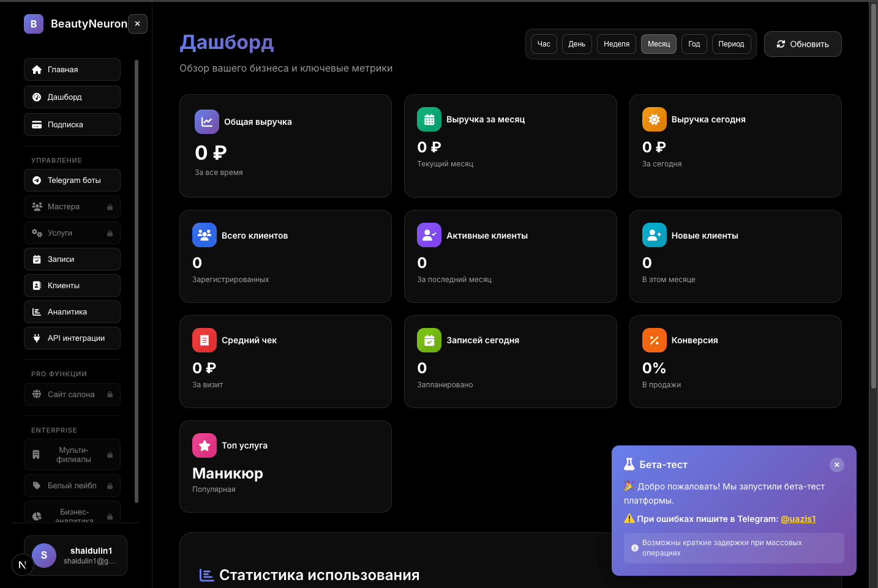Click the Average Check receipt icon
The width and height of the screenshot is (878, 588).
(204, 340)
